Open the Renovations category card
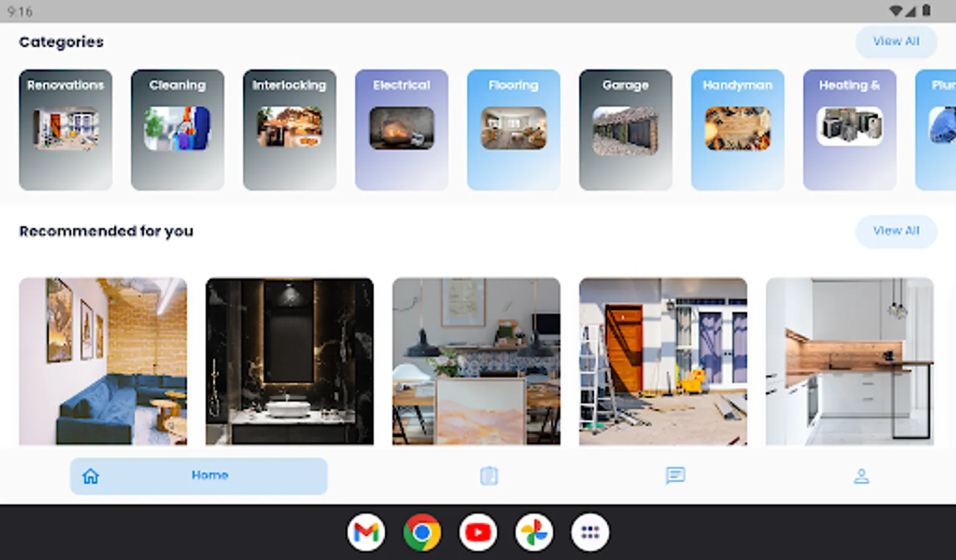 point(65,129)
